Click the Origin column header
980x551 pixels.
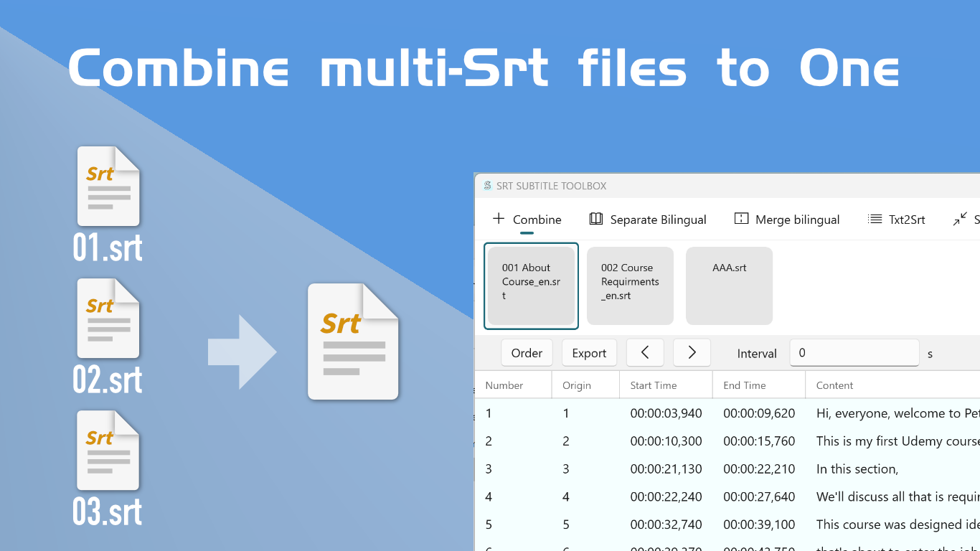coord(576,385)
